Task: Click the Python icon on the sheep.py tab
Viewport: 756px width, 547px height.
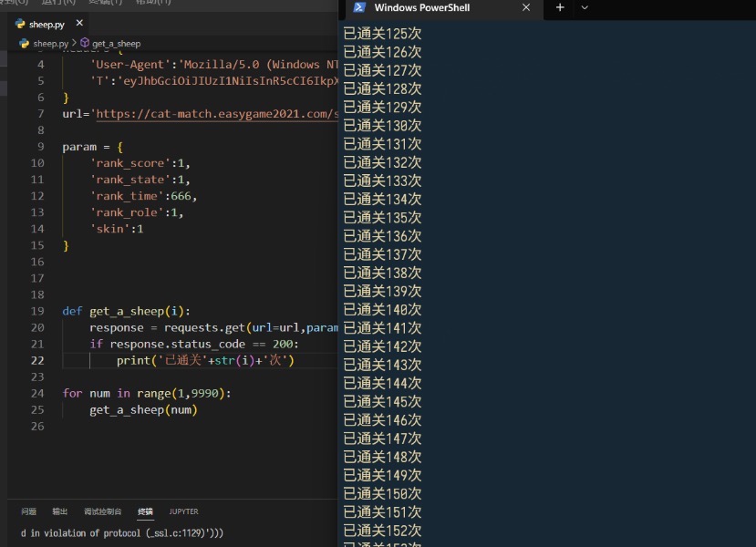Action: point(20,24)
